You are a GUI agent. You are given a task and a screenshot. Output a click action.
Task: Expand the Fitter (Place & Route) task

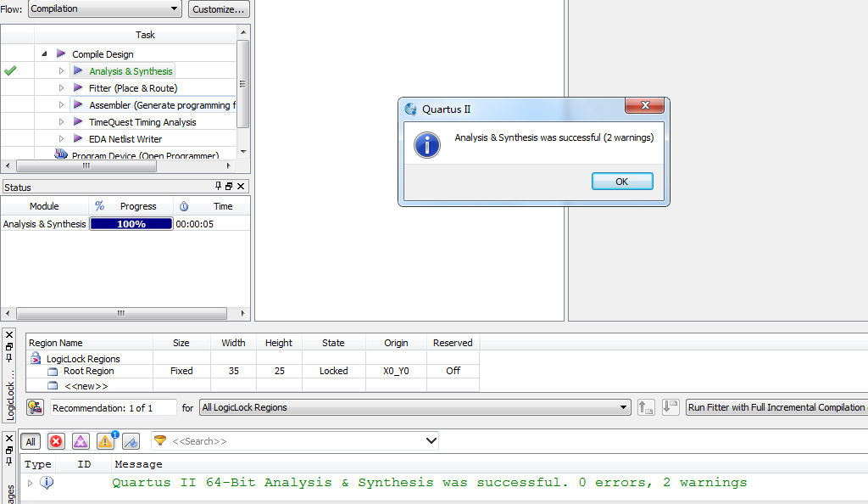click(61, 87)
